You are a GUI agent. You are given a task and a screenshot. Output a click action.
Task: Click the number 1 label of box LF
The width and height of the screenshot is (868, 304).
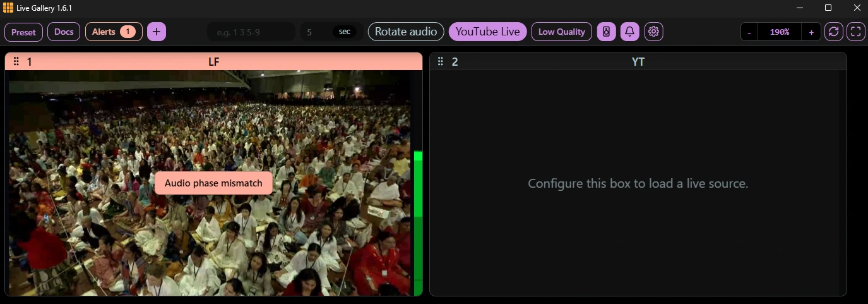tap(29, 61)
